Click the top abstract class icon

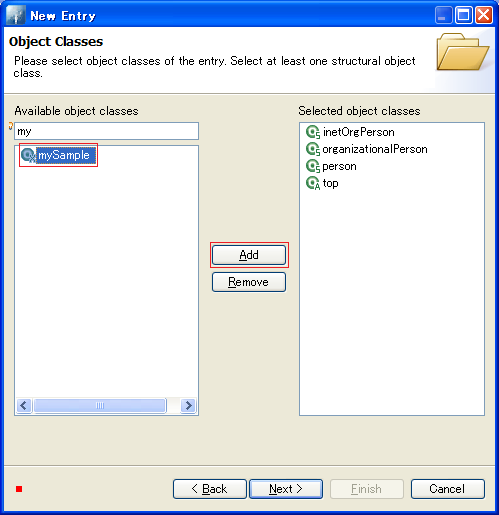tap(313, 183)
